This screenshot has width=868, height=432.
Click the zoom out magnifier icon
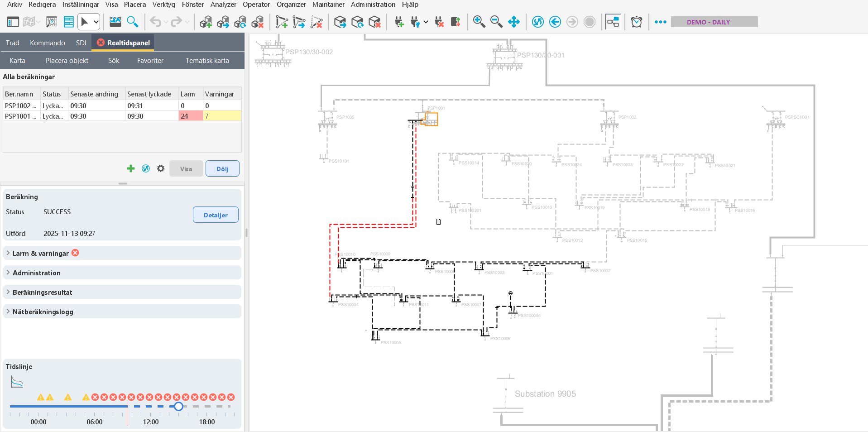[x=496, y=22]
